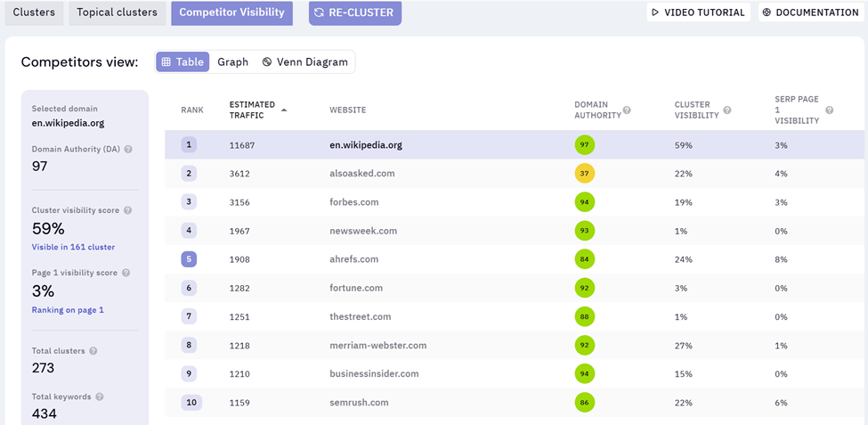Open the Documentation link
Screen dimensions: 868x425
811,12
